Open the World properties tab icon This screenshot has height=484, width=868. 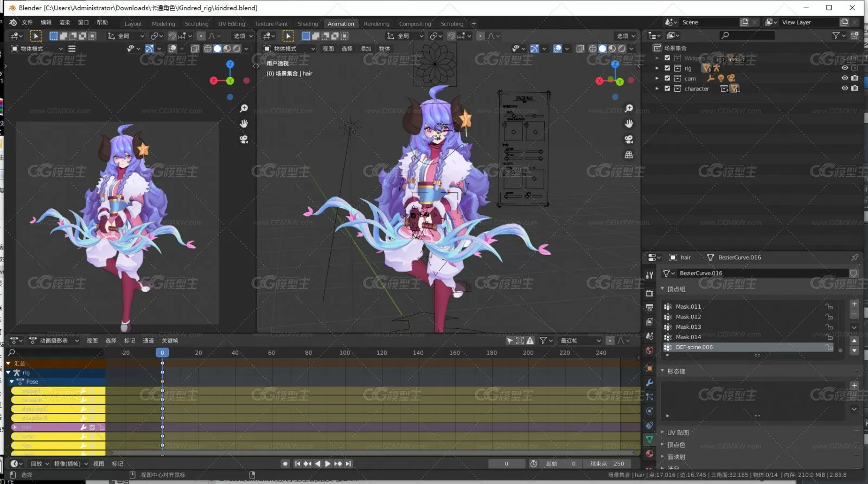click(649, 350)
